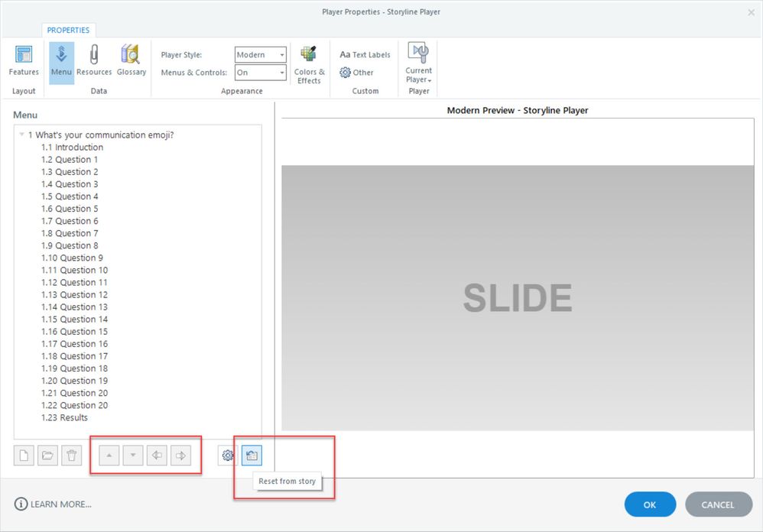
Task: Open the menu options gear icon
Action: point(228,456)
